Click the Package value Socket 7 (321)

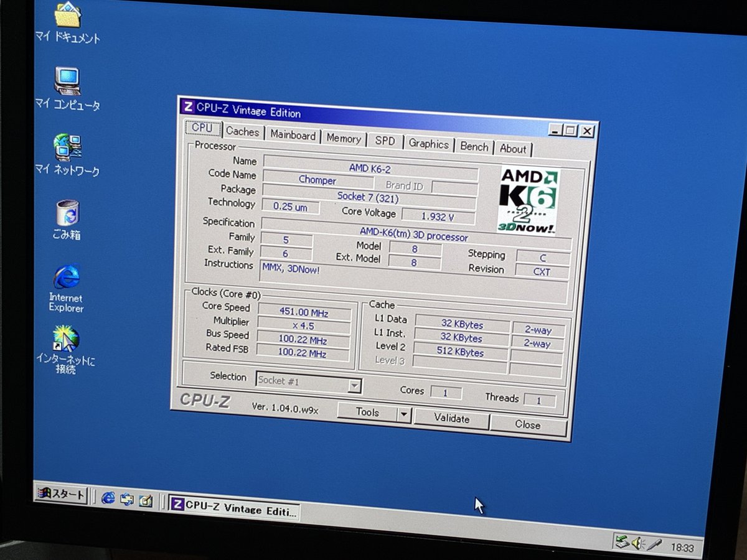(369, 197)
